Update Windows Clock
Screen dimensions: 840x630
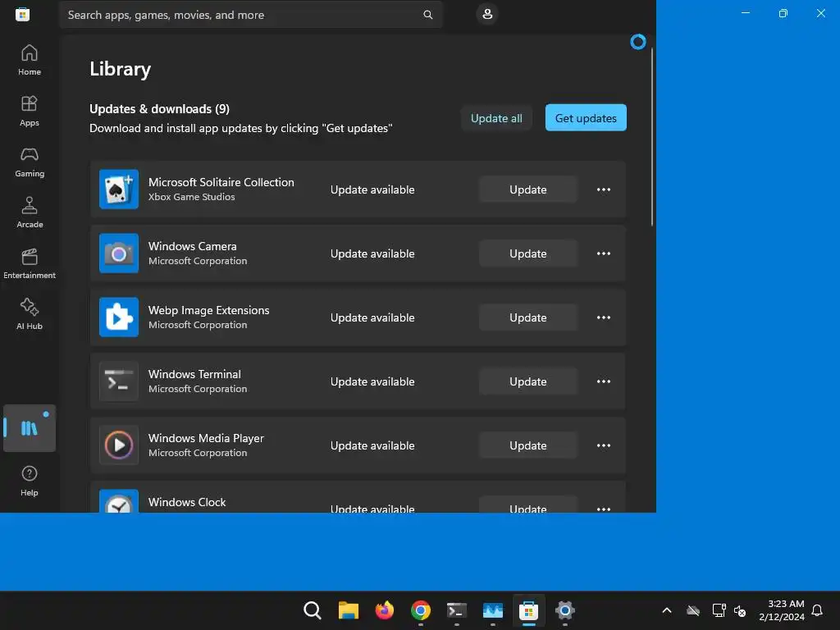[x=528, y=505]
